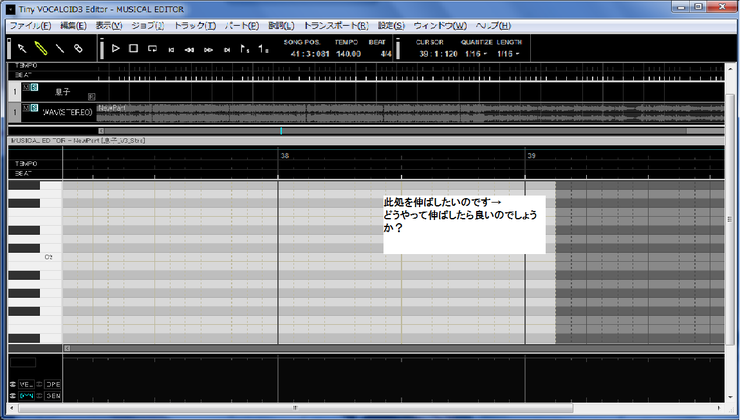Select the arrow pointer tool
The height and width of the screenshot is (420, 740).
[22, 48]
